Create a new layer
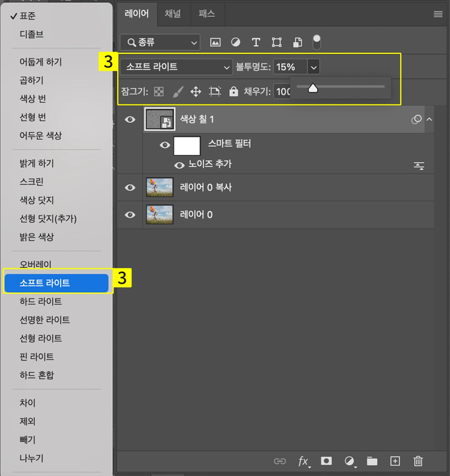 tap(395, 461)
